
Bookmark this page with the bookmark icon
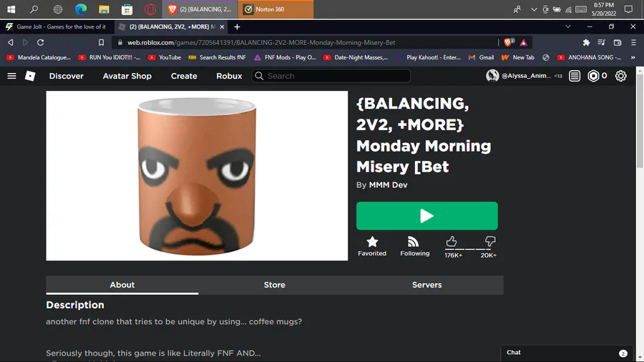click(101, 42)
